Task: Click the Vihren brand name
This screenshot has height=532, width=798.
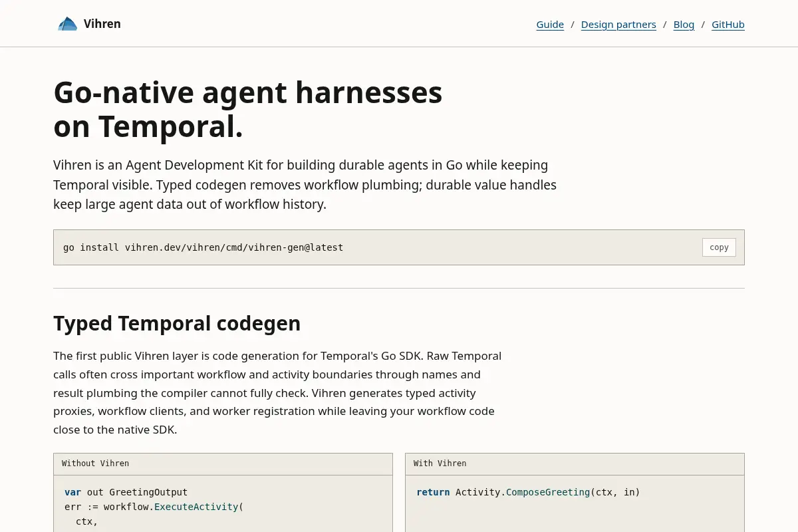Action: pos(102,24)
